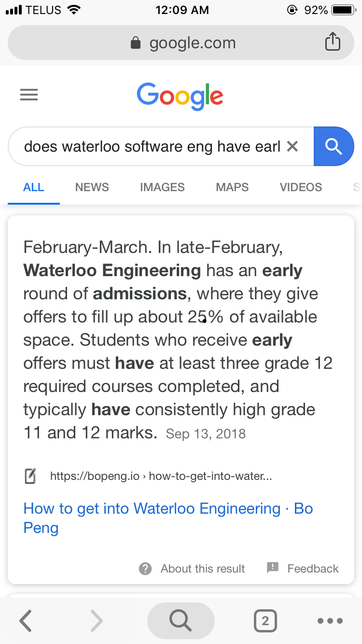The image size is (362, 644).
Task: Clear the search query with X icon
Action: [x=292, y=146]
